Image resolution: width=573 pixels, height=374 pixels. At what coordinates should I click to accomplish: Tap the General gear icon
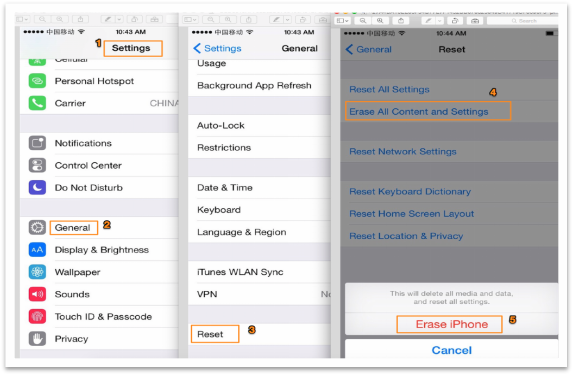(37, 227)
